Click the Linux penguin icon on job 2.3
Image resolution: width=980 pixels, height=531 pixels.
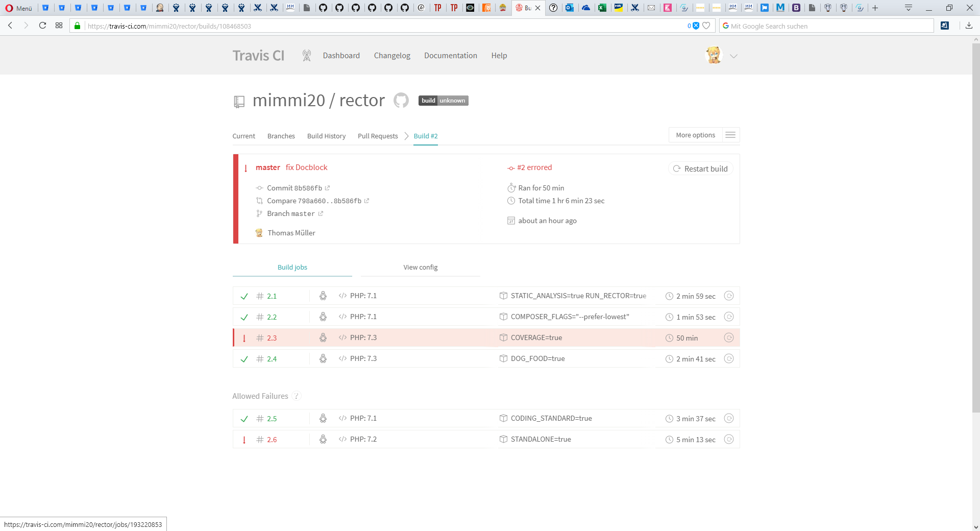coord(323,337)
